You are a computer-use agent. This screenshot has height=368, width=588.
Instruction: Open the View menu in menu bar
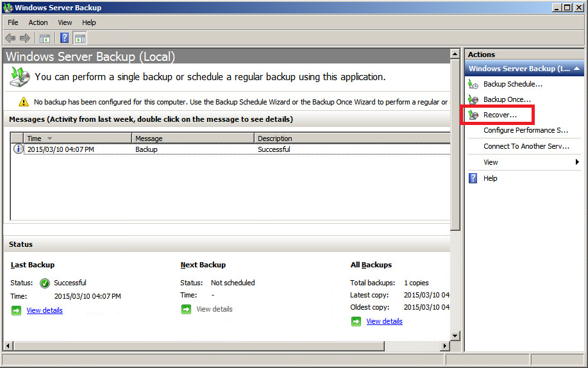click(65, 22)
